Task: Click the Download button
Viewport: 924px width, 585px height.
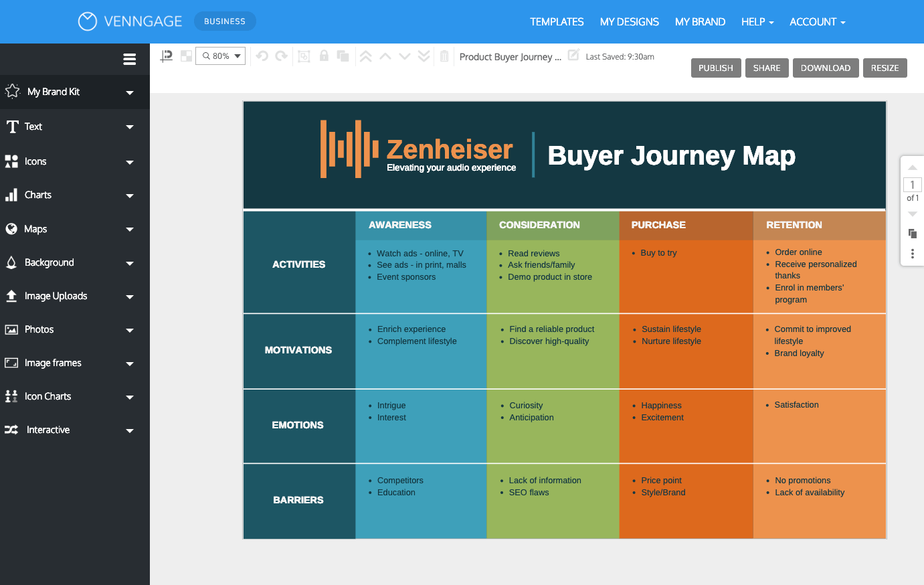Action: [x=826, y=68]
